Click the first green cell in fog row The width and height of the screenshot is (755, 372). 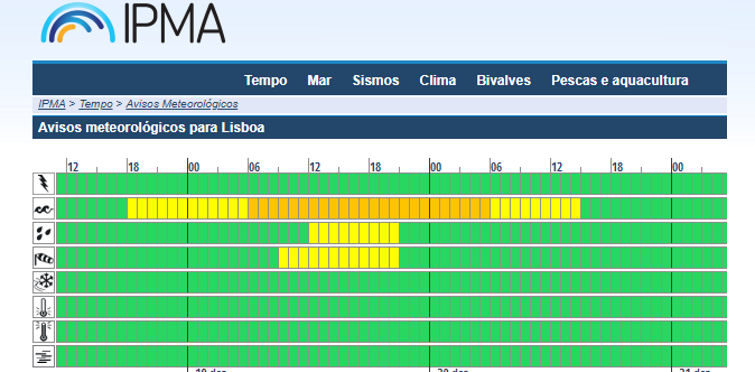pos(61,357)
